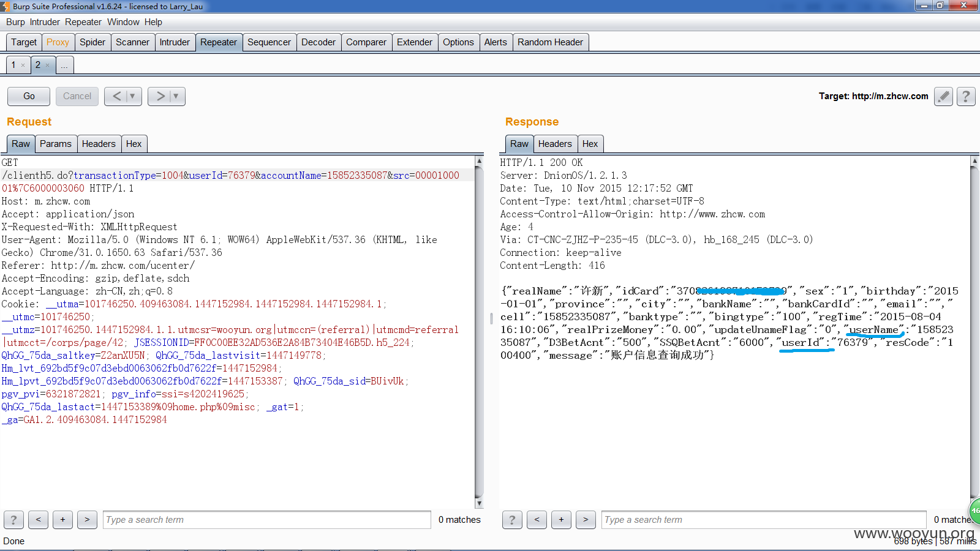Screen dimensions: 980x551
Task: Open the Repeater menu
Action: [83, 22]
